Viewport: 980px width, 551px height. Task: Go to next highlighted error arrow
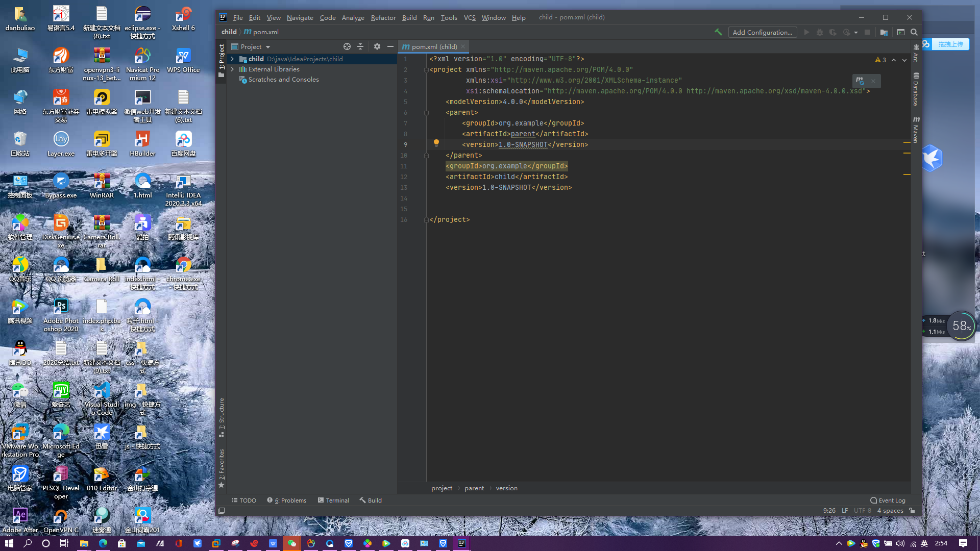[x=904, y=60]
